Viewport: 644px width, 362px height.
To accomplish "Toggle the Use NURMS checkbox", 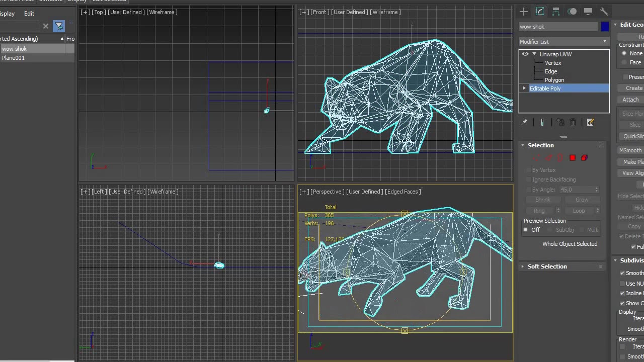I will click(622, 284).
